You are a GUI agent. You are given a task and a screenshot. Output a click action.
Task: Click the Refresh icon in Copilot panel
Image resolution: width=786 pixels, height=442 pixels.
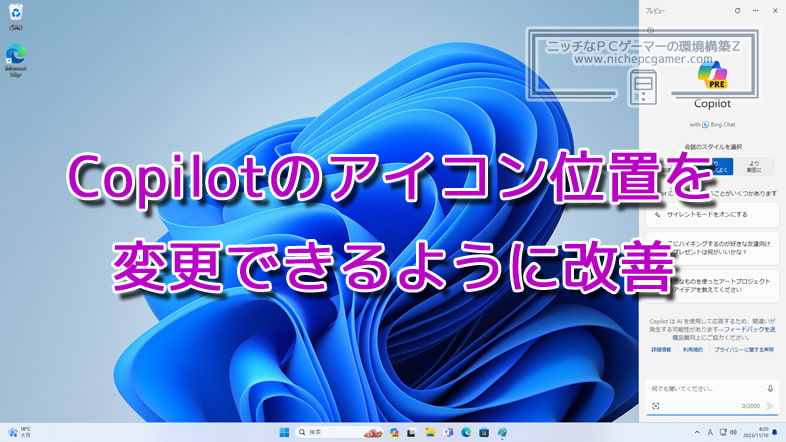point(737,11)
